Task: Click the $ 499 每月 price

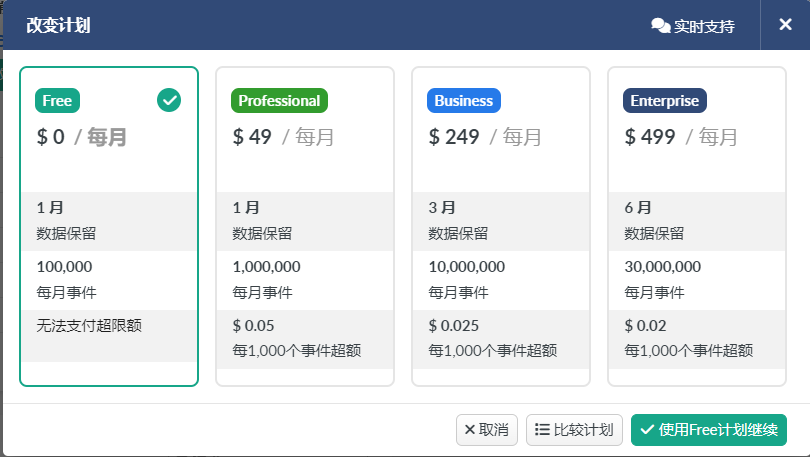Action: pos(681,137)
